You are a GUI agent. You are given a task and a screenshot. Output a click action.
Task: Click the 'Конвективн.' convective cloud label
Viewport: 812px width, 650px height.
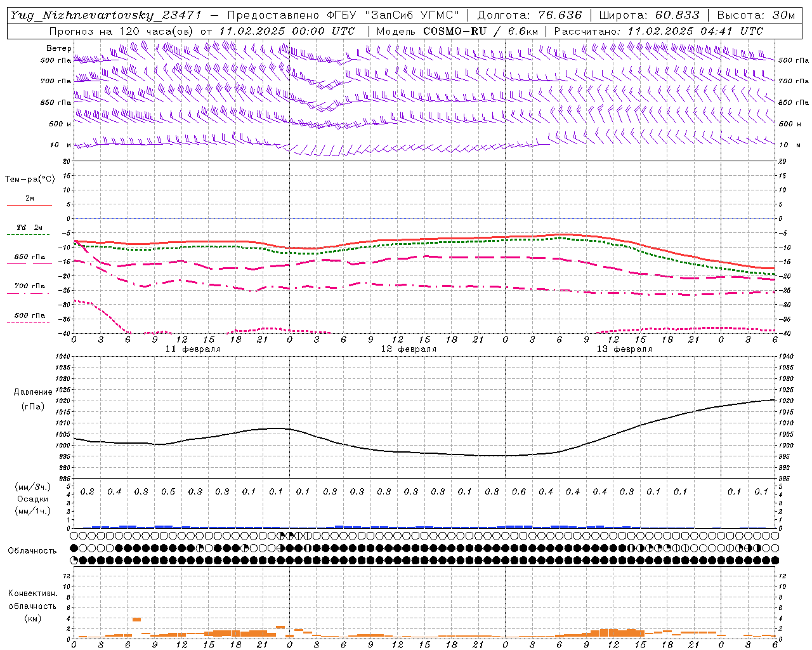[32, 594]
